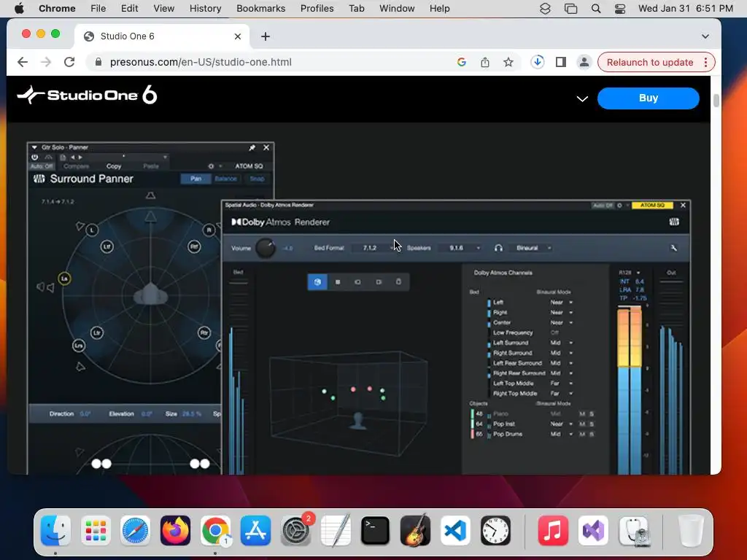Click the gear icon in Dolby Renderer title bar
This screenshot has width=747, height=560.
coord(619,205)
